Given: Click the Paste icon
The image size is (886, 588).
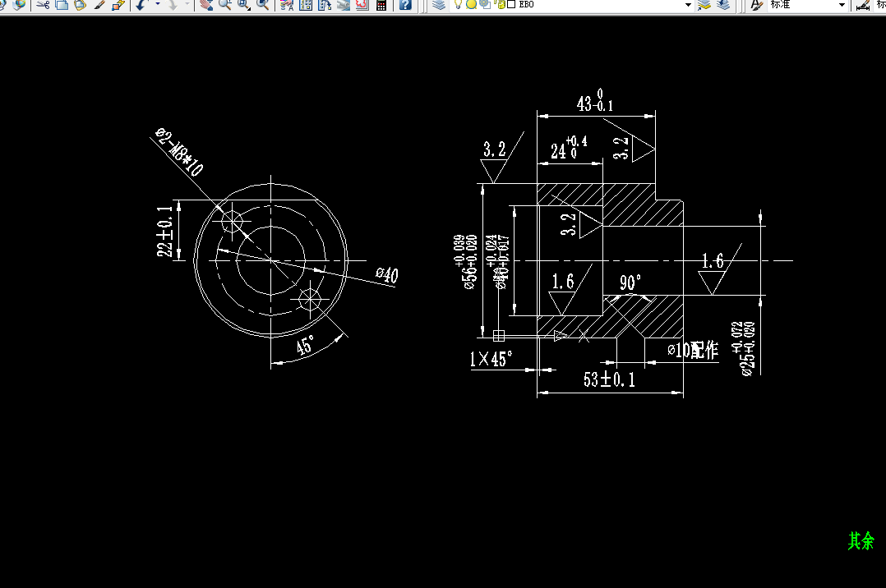Looking at the screenshot, I should coord(79,6).
